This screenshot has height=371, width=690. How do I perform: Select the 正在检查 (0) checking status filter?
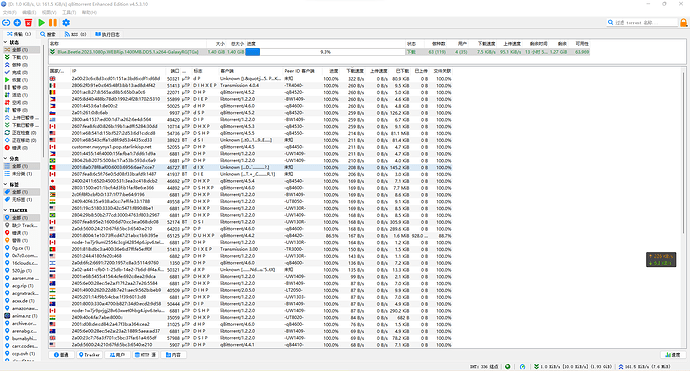20,132
